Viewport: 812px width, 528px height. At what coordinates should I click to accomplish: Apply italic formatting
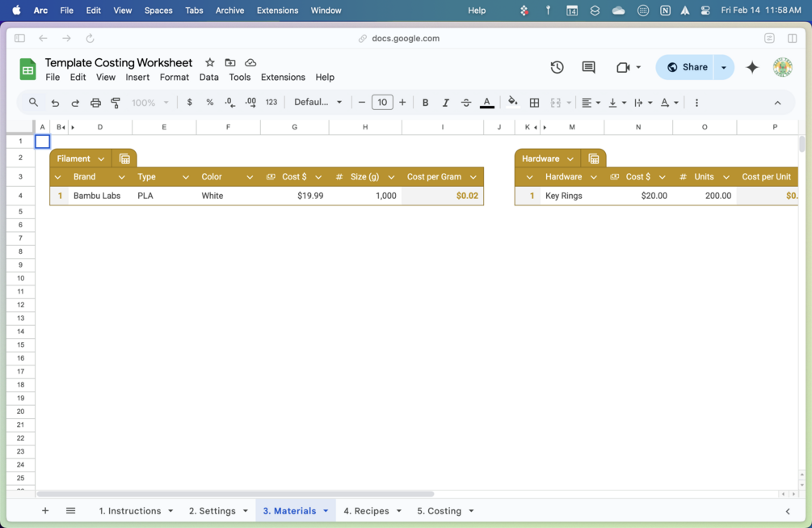point(445,103)
